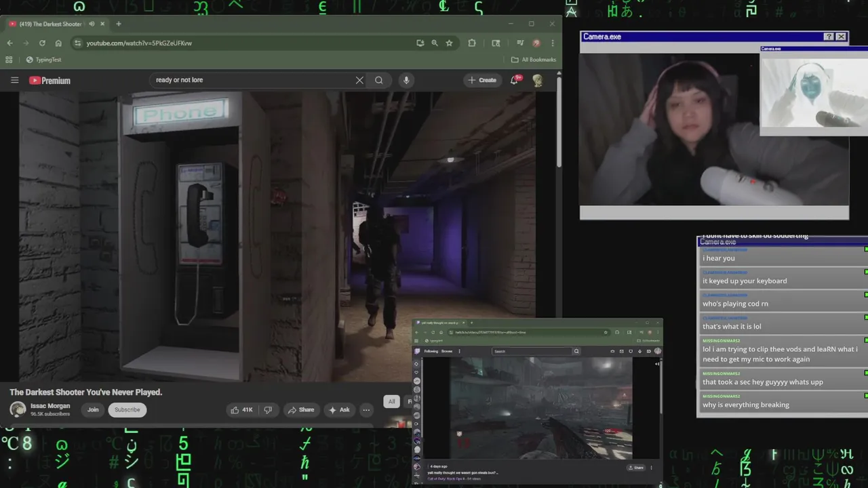Share the Twitch clip

(x=636, y=468)
